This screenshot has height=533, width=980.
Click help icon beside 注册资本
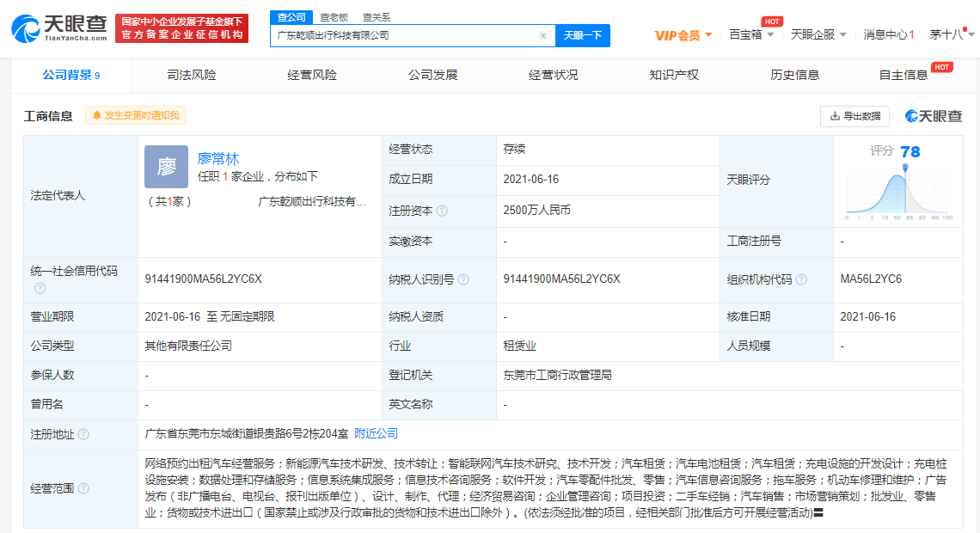[x=442, y=211]
